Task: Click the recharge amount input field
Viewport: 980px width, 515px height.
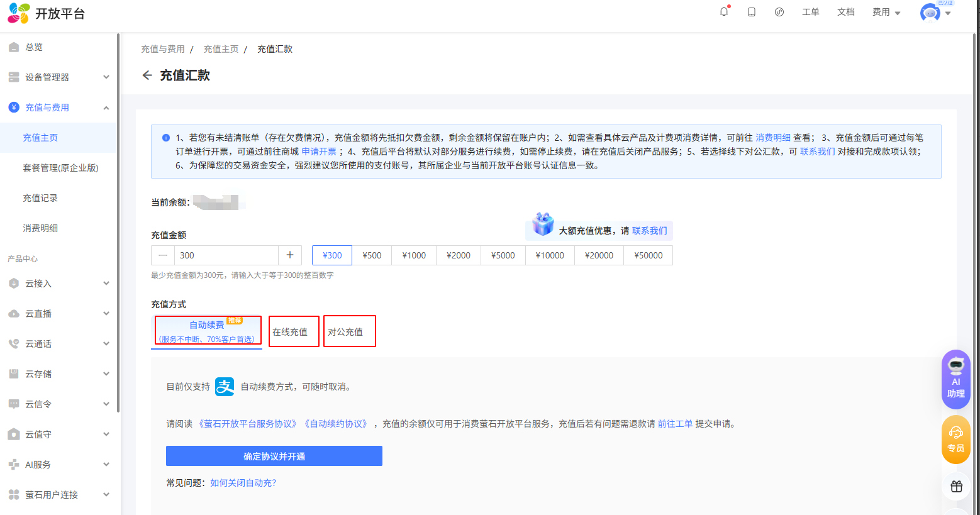Action: point(226,255)
